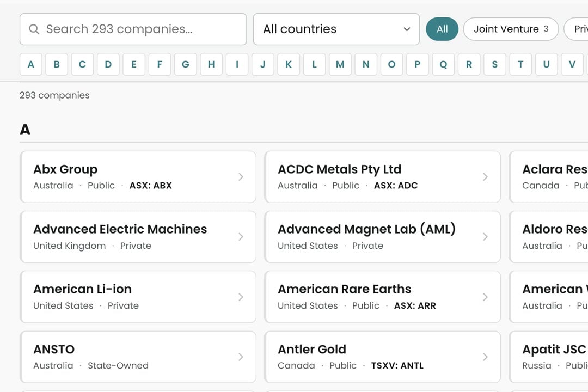Select the All filter pill
588x392 pixels.
tap(442, 29)
